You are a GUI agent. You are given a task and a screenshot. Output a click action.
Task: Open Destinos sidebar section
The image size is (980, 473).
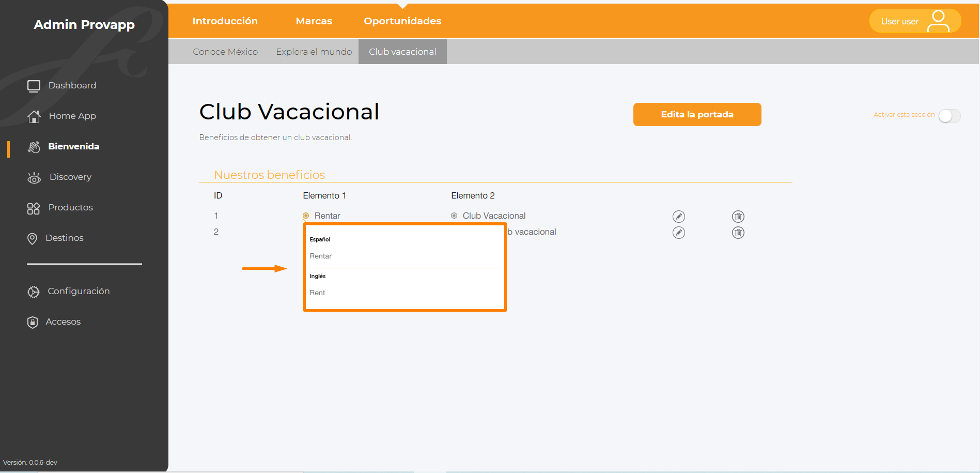[65, 238]
